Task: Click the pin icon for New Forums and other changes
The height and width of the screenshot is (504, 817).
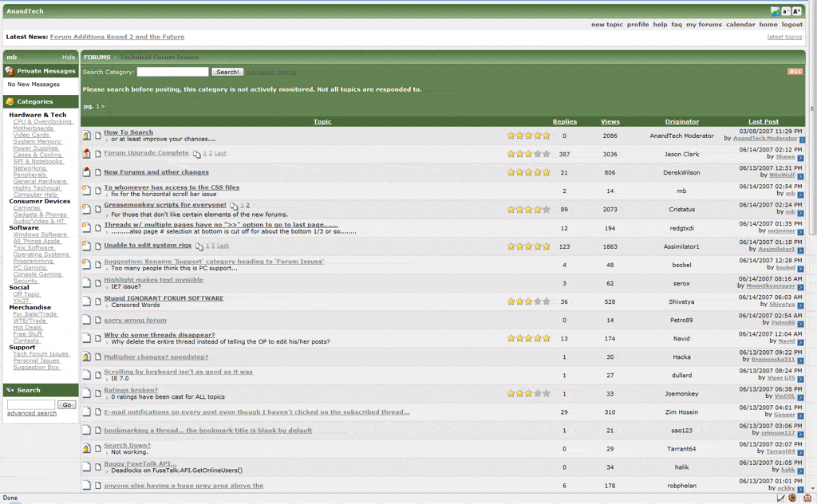Action: tap(86, 172)
